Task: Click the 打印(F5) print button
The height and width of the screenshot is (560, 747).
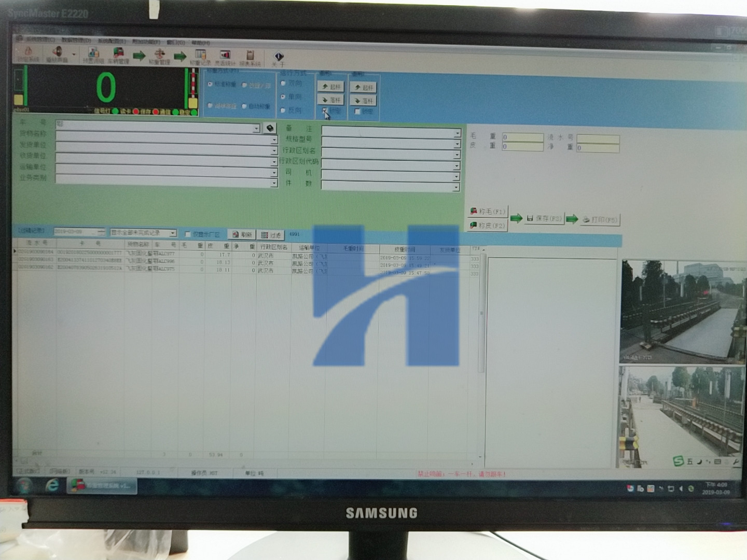Action: (x=600, y=220)
